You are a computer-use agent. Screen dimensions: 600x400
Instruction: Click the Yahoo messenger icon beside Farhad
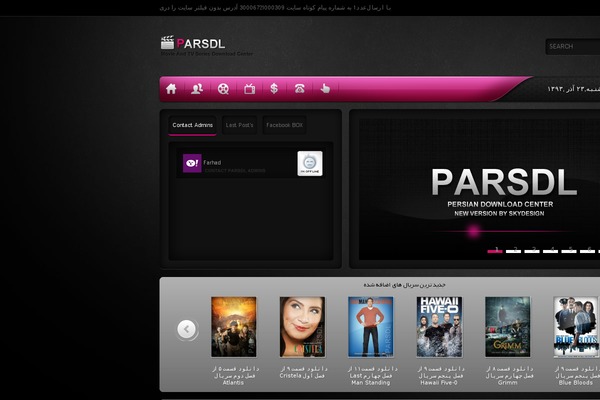192,163
